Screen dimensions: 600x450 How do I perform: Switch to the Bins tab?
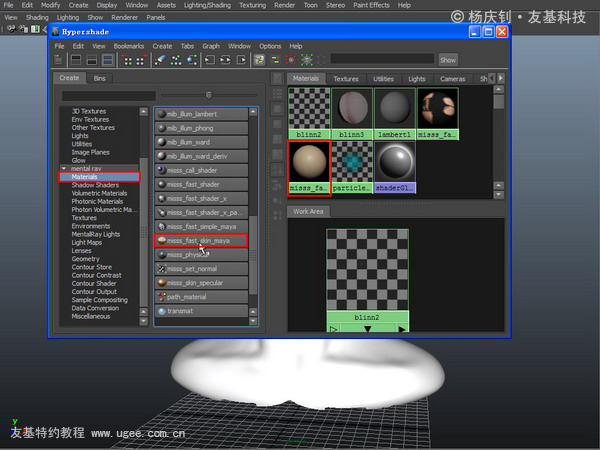pos(99,78)
